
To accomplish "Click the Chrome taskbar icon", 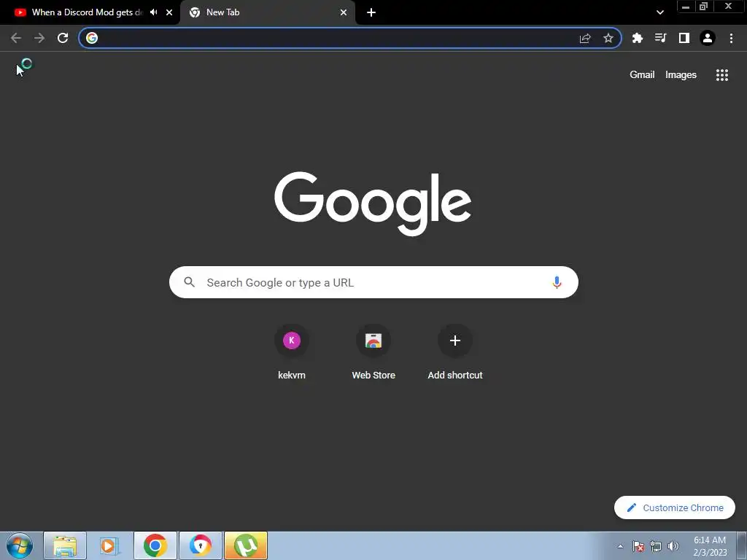I will click(155, 545).
